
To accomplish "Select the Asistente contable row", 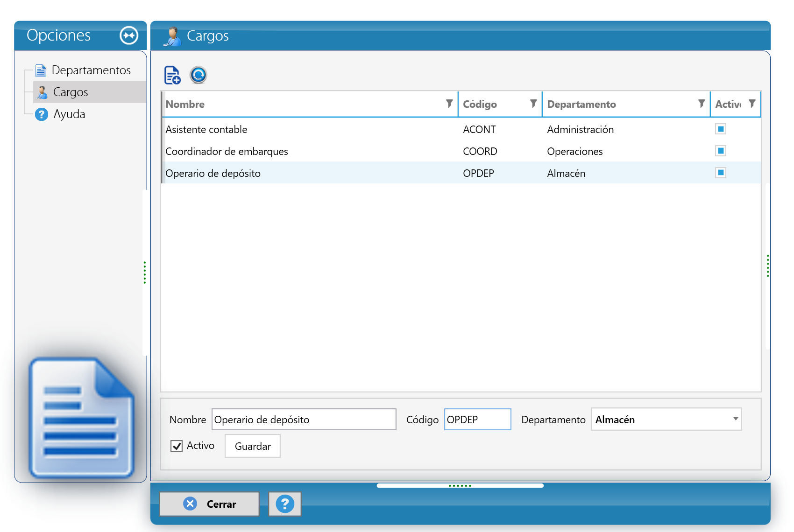I will point(461,129).
